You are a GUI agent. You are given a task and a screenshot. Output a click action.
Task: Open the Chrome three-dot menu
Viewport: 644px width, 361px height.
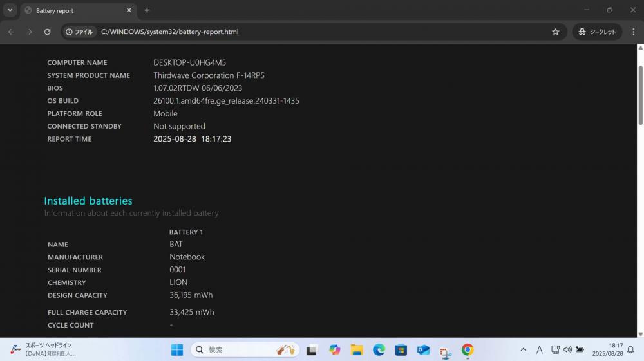tap(633, 32)
